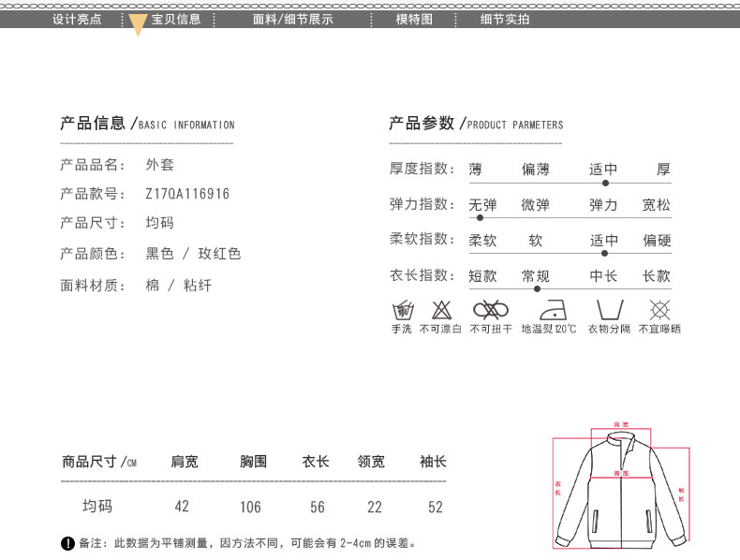Viewport: 740px width, 560px height.
Task: Open the 细节实拍 tab
Action: point(505,19)
